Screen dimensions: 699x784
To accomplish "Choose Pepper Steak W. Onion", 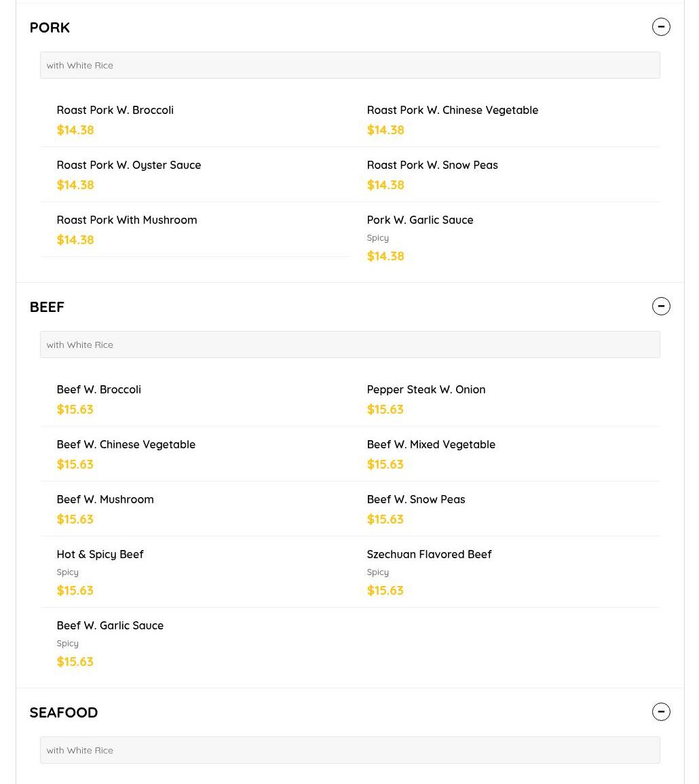I will [426, 390].
